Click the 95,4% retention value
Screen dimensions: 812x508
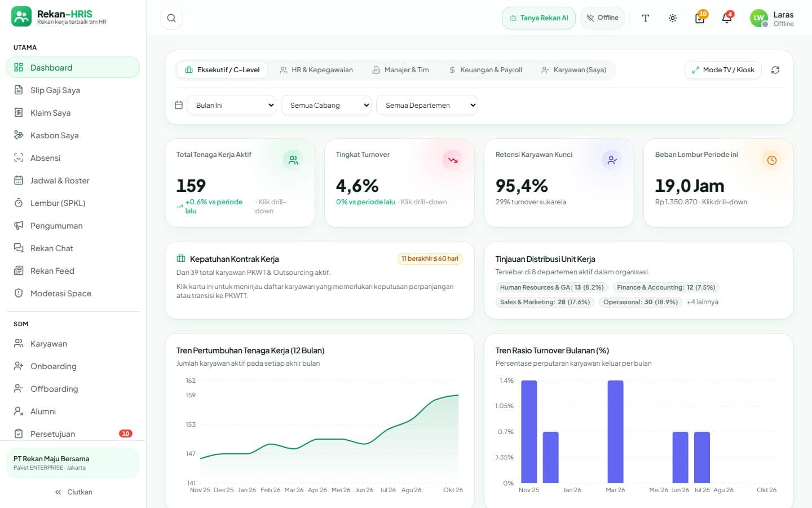tap(522, 186)
